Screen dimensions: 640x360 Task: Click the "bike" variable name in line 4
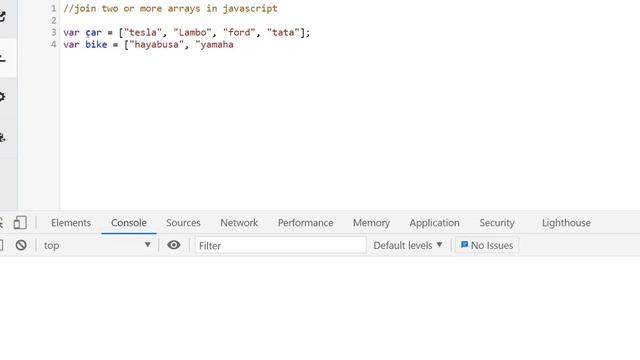[96, 44]
